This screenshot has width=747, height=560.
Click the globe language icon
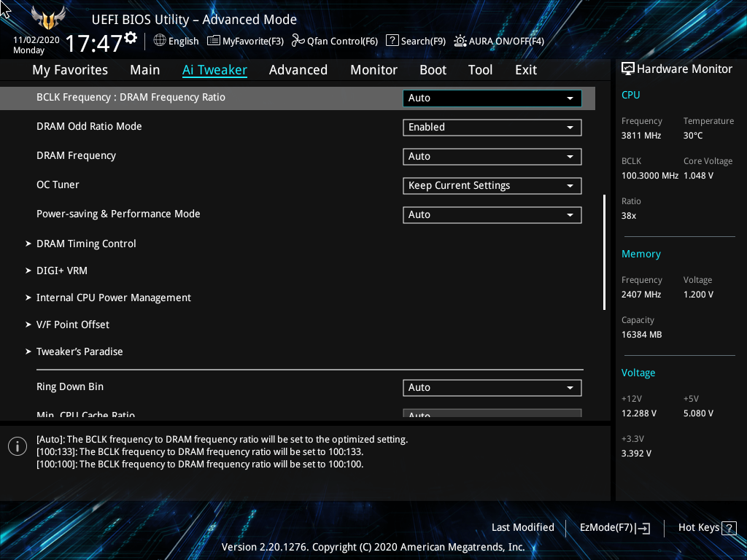tap(160, 41)
